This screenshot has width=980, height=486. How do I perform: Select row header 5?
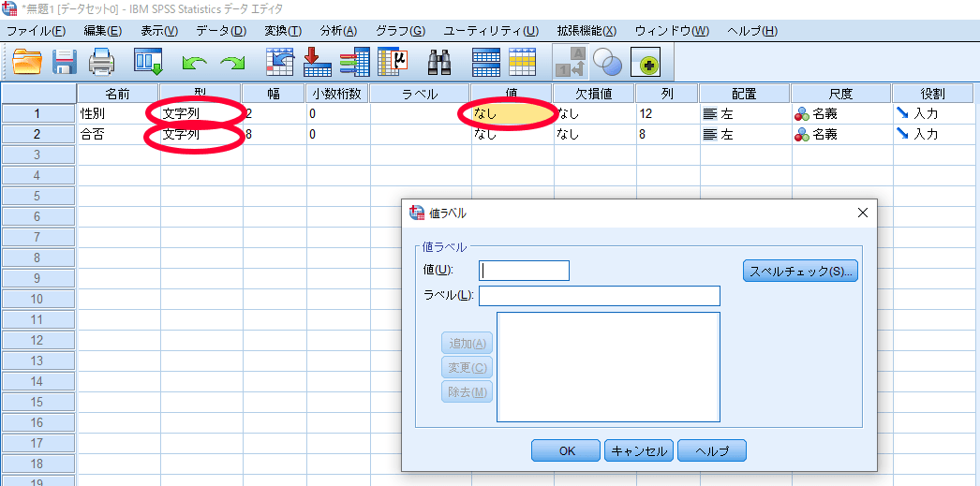coord(38,196)
